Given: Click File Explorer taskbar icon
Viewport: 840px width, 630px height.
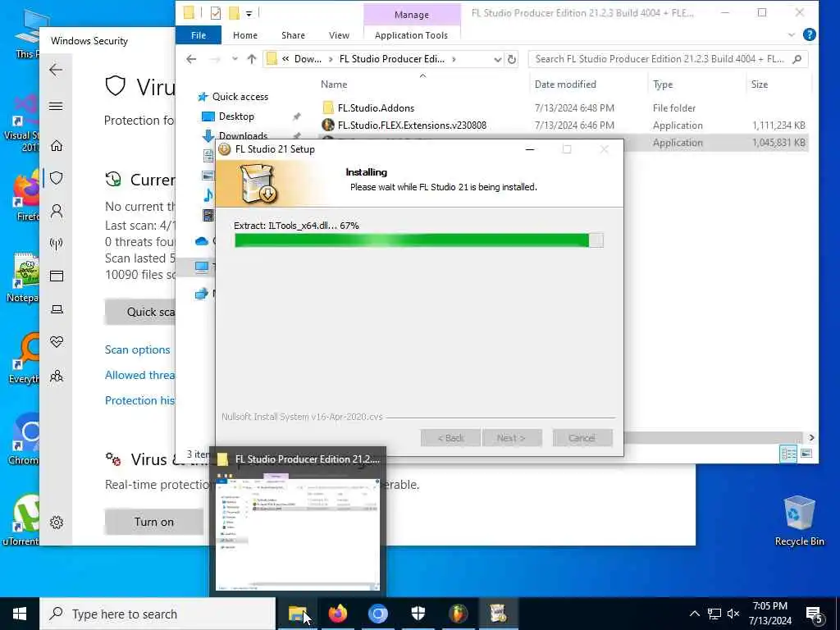Looking at the screenshot, I should click(x=297, y=614).
